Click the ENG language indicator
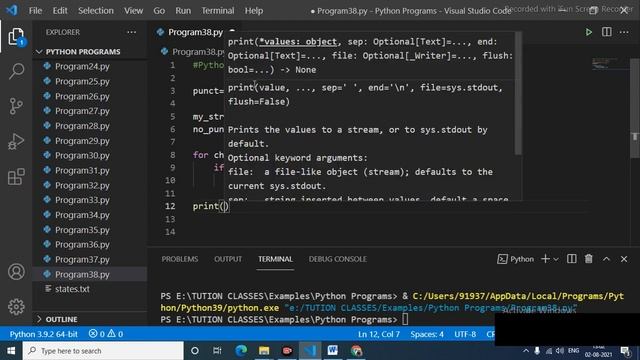Viewport: 640px width, 360px height. pos(573,351)
